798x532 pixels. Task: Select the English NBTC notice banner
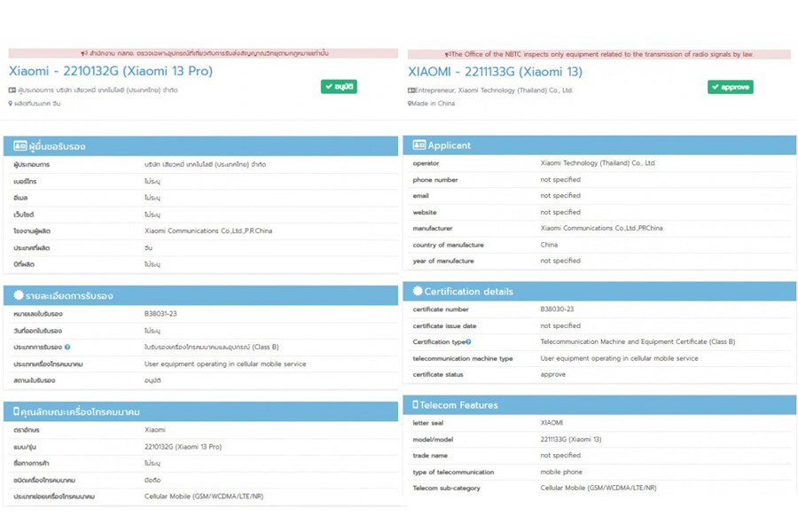(x=599, y=54)
